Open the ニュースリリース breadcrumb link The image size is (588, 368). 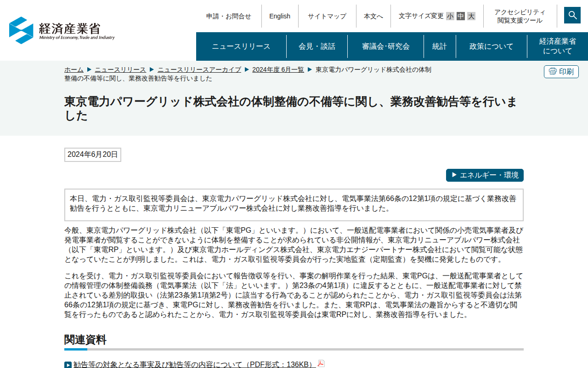(120, 69)
